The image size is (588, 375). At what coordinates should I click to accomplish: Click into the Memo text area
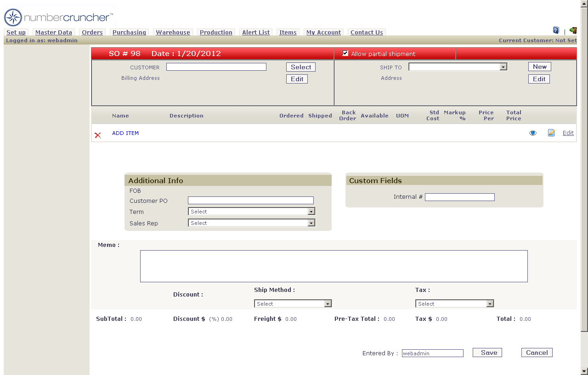334,266
